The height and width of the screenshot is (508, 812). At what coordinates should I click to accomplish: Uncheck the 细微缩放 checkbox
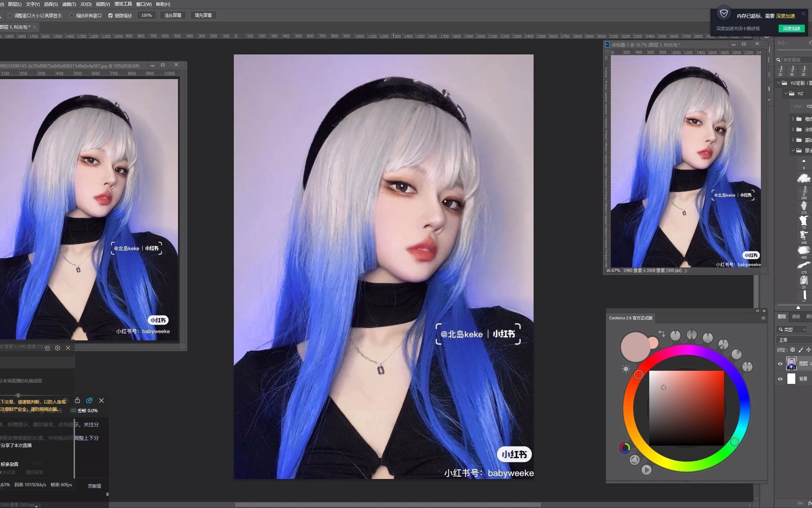click(111, 16)
